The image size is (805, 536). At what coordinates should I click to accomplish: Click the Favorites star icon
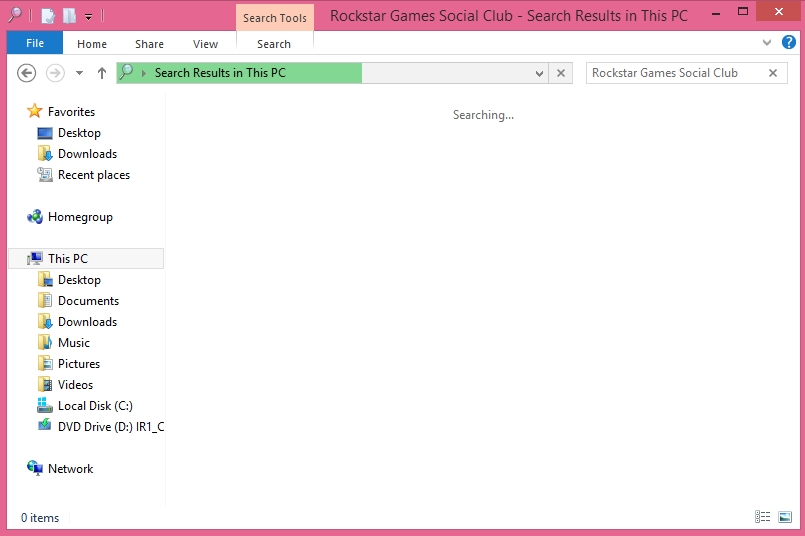click(34, 111)
